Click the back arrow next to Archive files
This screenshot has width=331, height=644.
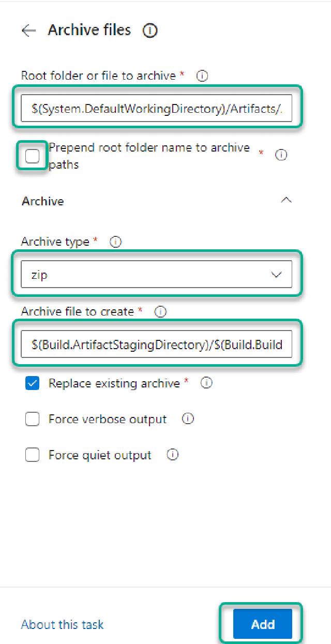tap(28, 31)
